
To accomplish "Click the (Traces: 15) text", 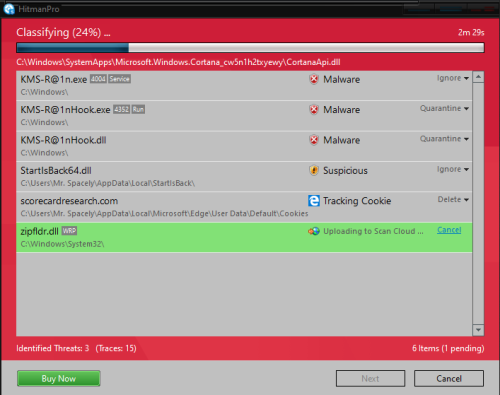I will point(116,348).
